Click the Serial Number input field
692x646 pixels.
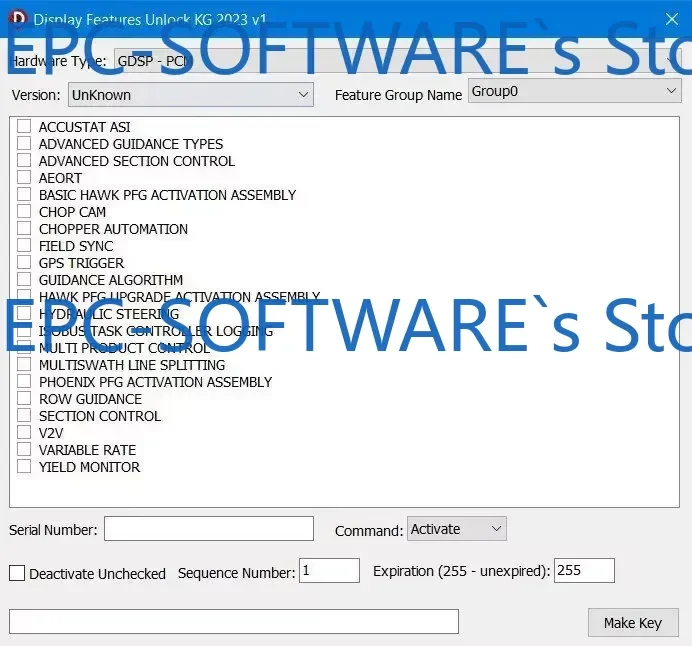pyautogui.click(x=209, y=529)
